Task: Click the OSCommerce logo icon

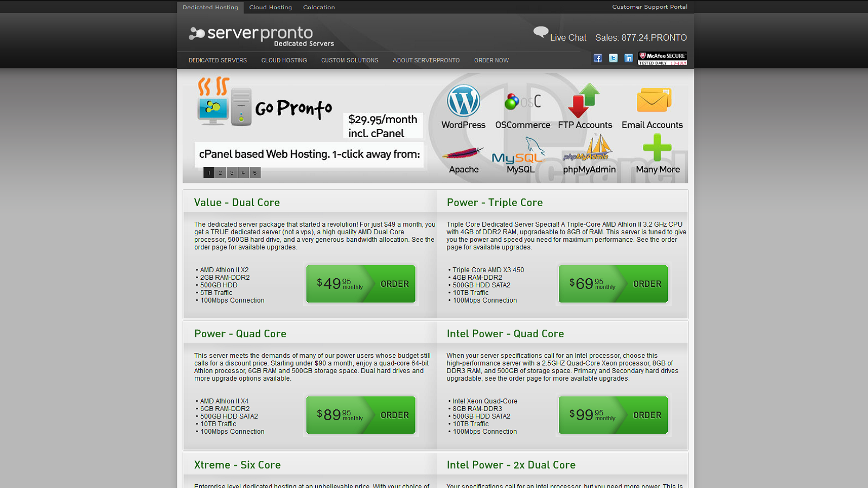Action: click(522, 101)
